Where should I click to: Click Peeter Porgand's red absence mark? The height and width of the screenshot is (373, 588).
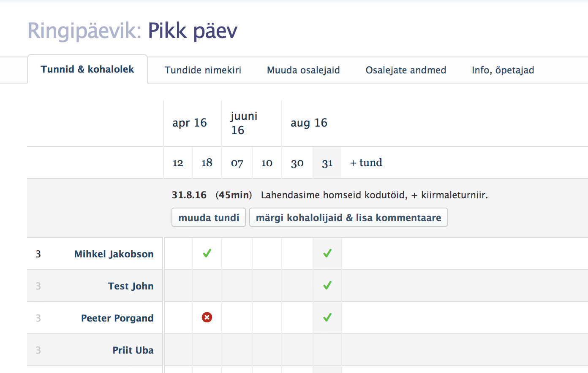point(207,317)
